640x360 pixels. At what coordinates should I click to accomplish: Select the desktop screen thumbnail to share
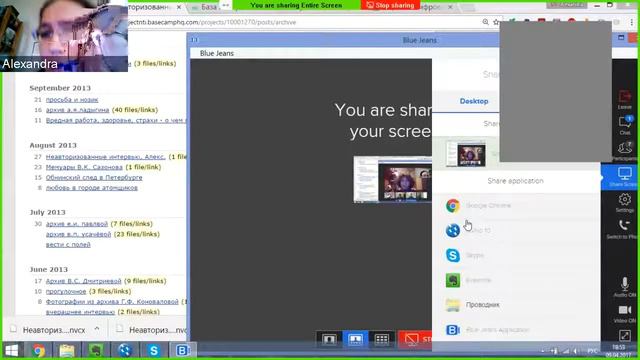[x=466, y=153]
